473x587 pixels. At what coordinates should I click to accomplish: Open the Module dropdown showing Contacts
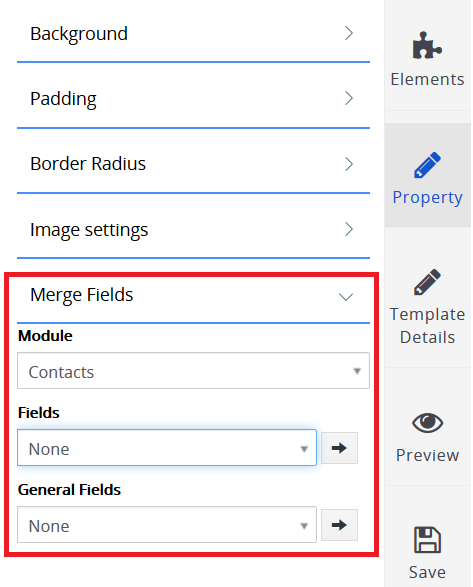pos(193,371)
